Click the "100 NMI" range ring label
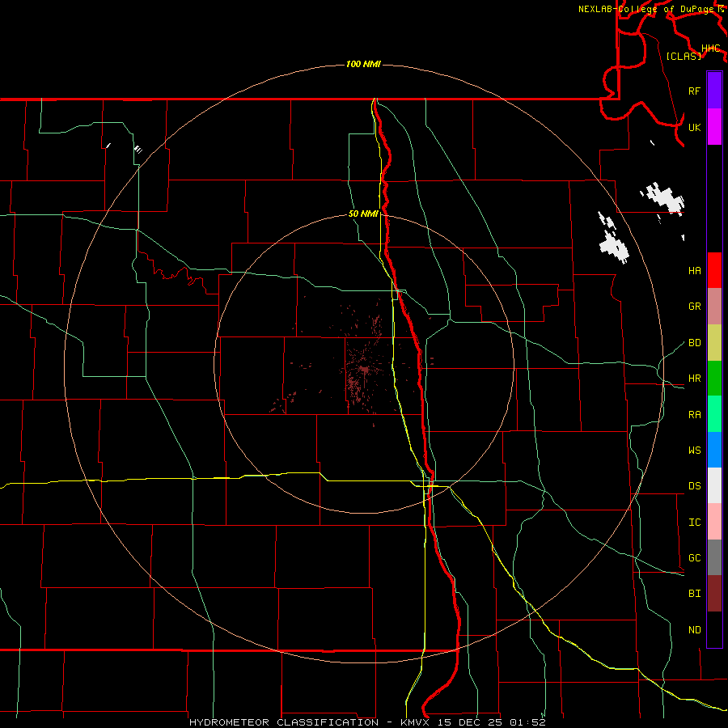 click(363, 64)
